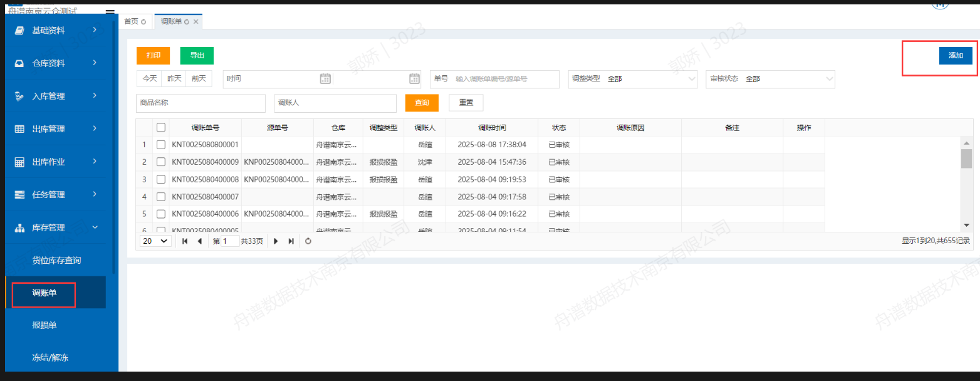Screen dimensions: 980x381
Task: Click the 商品名称 input field
Action: coord(201,103)
